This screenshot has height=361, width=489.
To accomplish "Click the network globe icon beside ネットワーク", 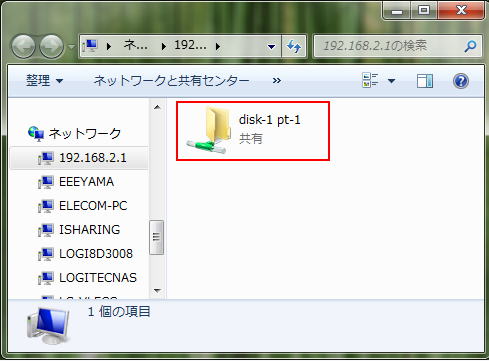I will [x=36, y=134].
